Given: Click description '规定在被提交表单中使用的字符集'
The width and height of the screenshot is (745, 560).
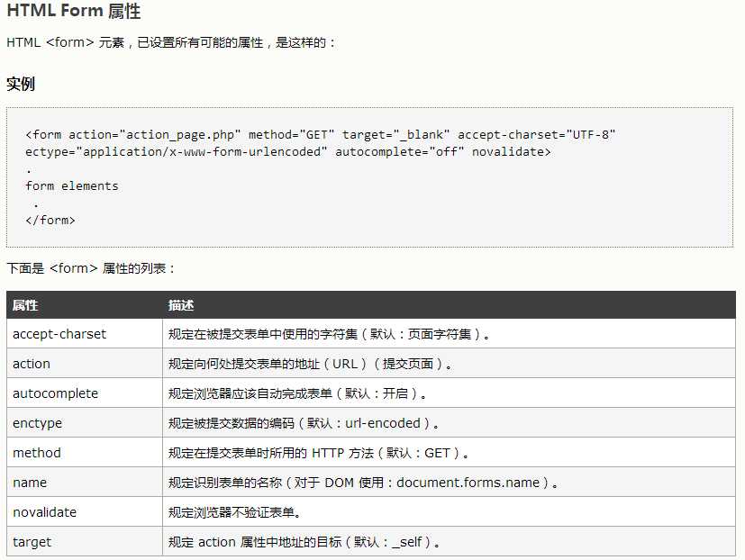Looking at the screenshot, I should pyautogui.click(x=449, y=333).
